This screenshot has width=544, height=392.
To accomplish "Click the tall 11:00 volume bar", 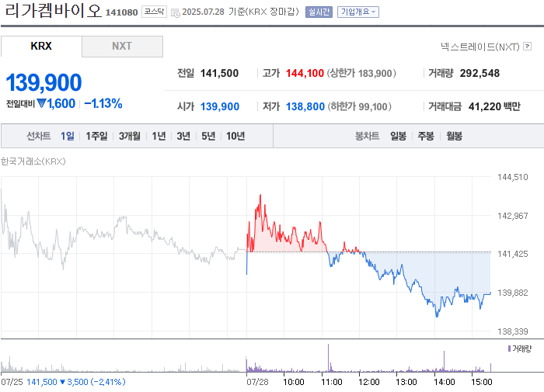I will point(328,358).
